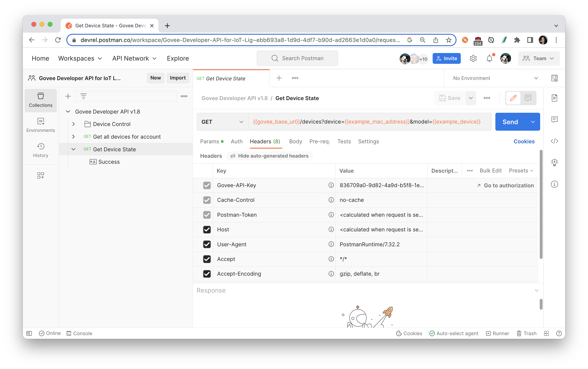Open collections panel three-dot options menu
The image size is (588, 369).
tap(184, 96)
